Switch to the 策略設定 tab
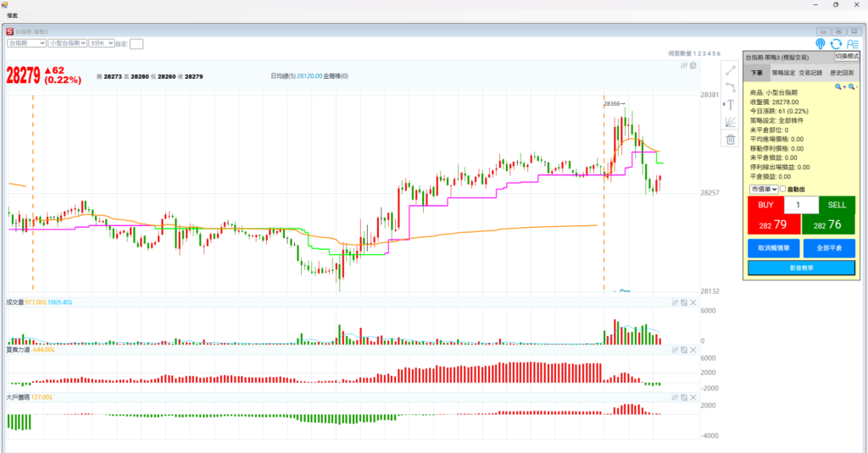The height and width of the screenshot is (453, 868). (784, 74)
